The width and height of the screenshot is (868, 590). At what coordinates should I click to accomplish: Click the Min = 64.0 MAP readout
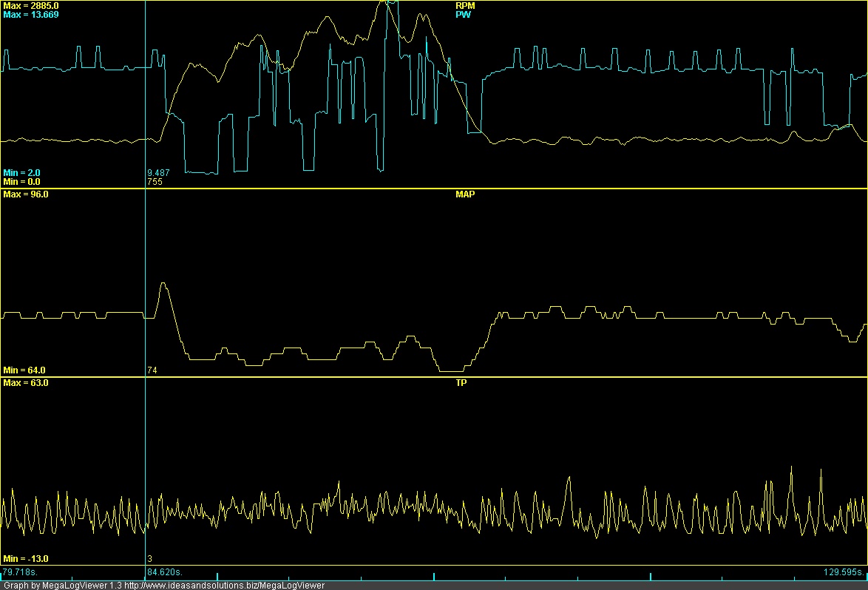tap(24, 370)
